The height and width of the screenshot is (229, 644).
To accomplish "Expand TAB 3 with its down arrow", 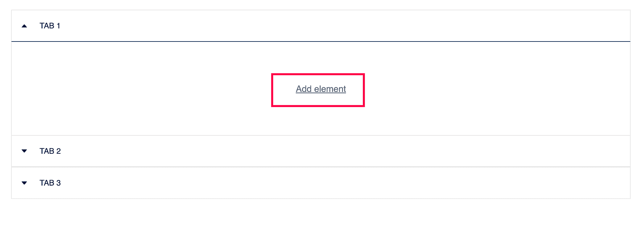I will 24,183.
